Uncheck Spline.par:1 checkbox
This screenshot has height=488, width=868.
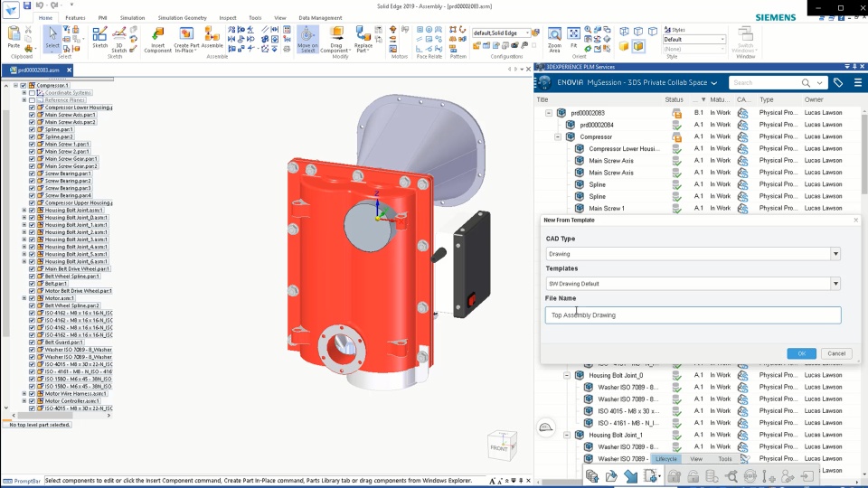(32, 129)
